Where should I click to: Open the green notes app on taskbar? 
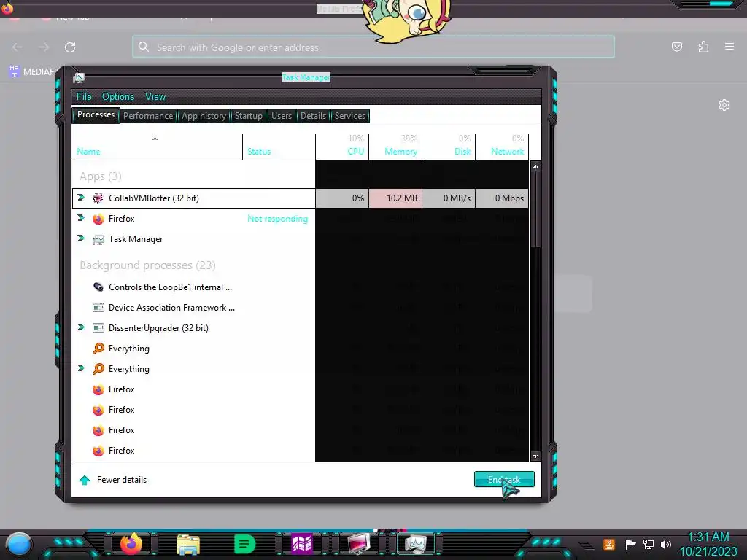click(x=245, y=544)
